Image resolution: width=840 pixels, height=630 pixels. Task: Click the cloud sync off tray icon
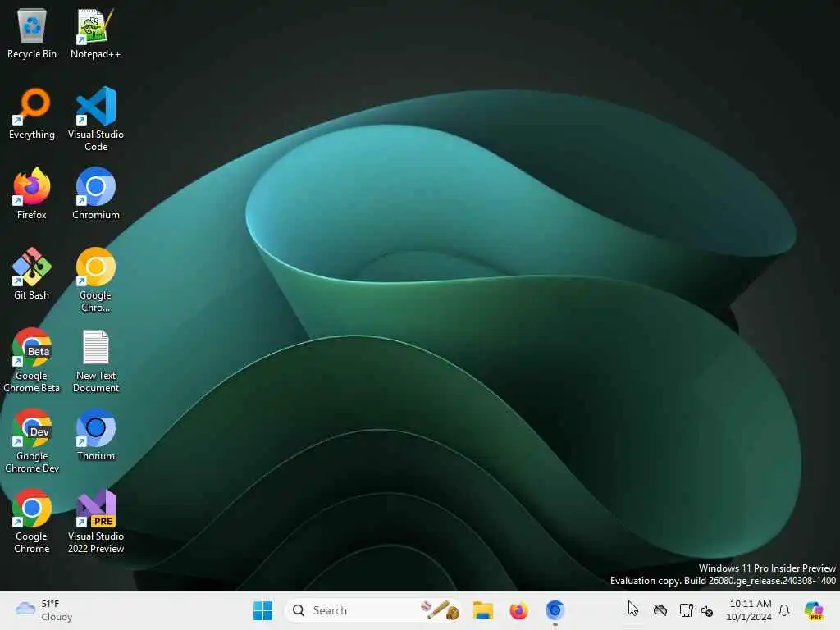click(x=660, y=610)
